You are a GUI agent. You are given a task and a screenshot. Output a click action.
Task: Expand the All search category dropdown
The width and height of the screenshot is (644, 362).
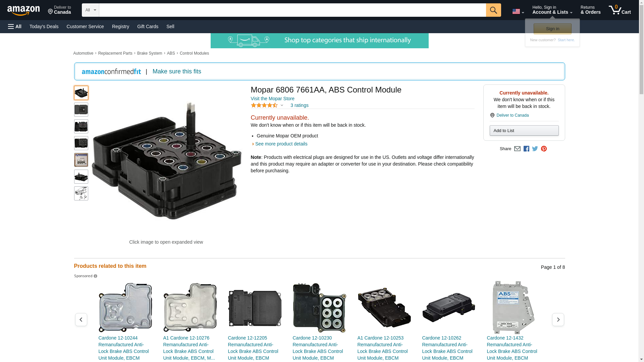(91, 10)
